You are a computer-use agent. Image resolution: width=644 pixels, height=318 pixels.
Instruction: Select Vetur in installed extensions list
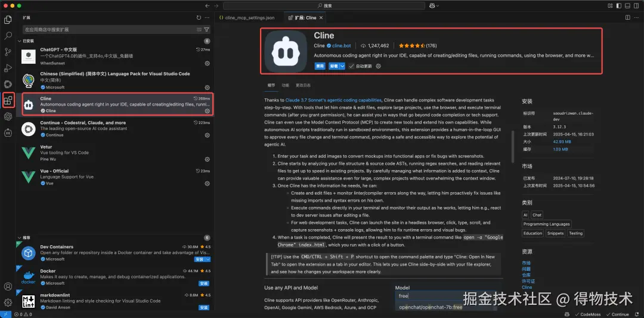point(116,153)
